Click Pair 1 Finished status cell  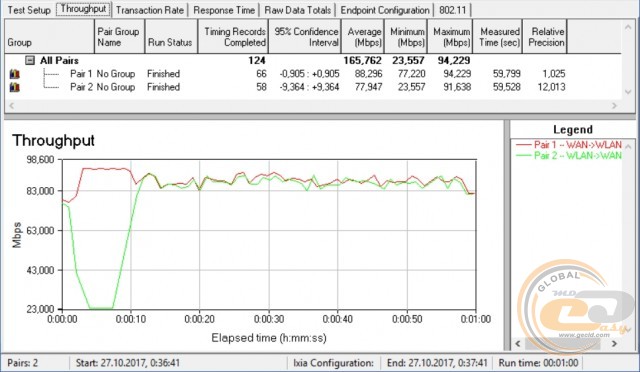pos(163,74)
